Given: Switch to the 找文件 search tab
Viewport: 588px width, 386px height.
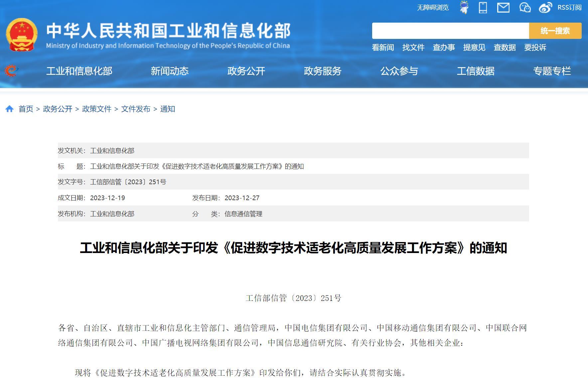Looking at the screenshot, I should [413, 48].
